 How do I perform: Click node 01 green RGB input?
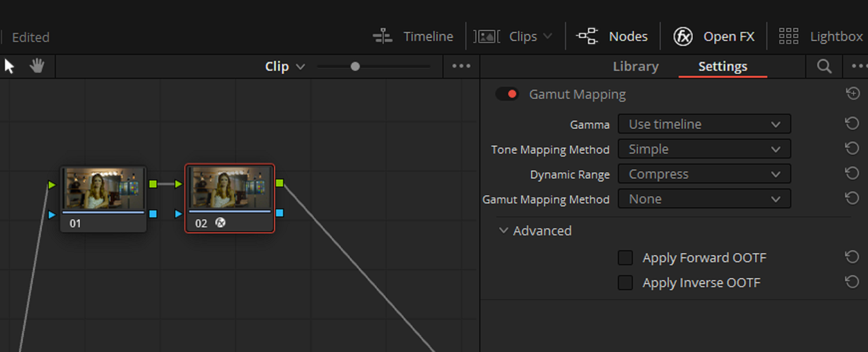(x=52, y=184)
